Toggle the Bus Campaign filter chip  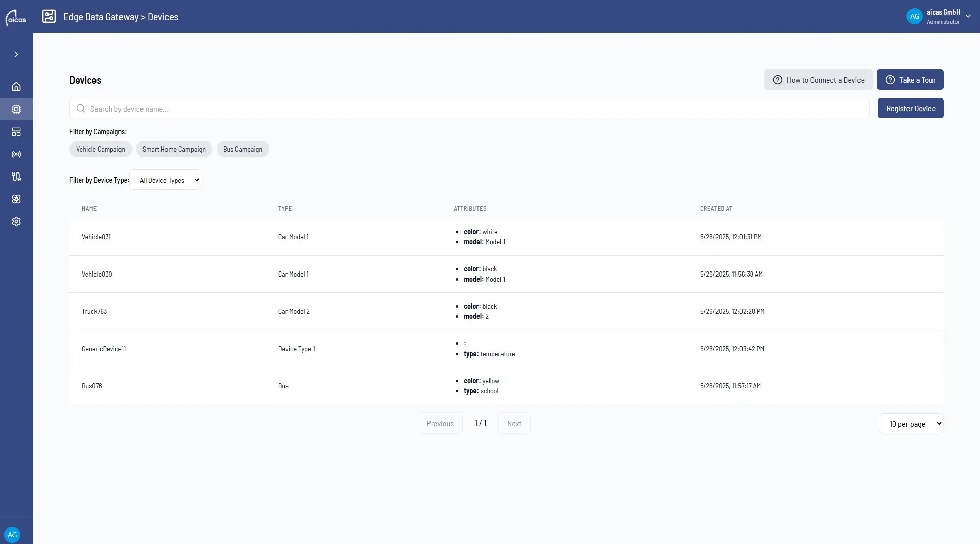coord(243,149)
